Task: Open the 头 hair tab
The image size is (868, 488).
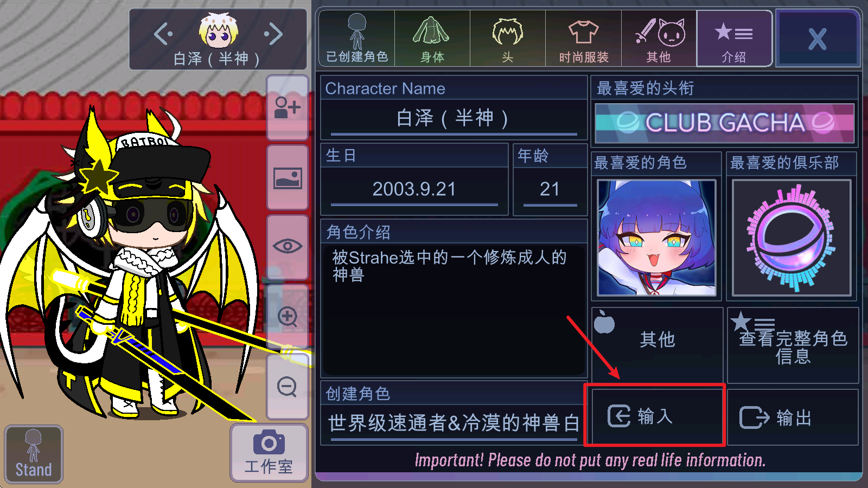Action: tap(508, 38)
